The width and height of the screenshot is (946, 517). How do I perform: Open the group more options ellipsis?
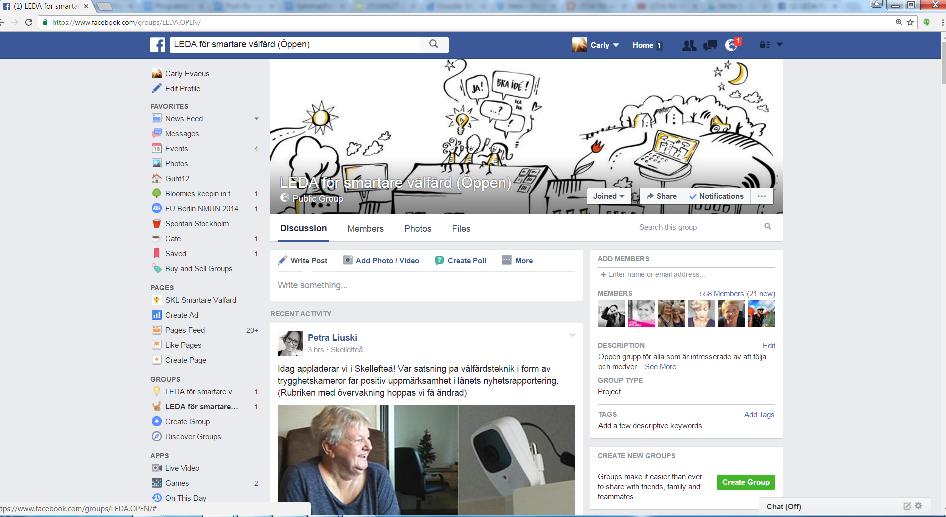[762, 196]
